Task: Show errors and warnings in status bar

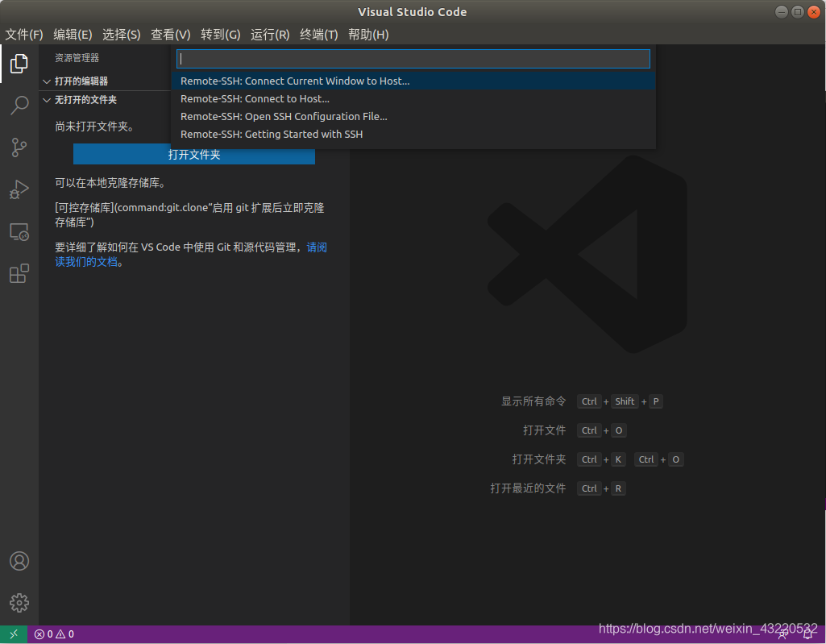Action: coord(54,634)
